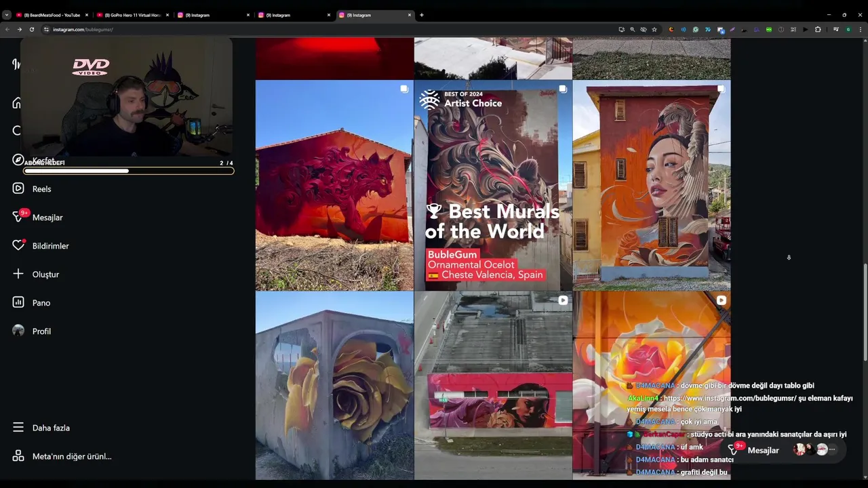Click the orange circular extension icon
Screen dimensions: 868x488
point(671,29)
